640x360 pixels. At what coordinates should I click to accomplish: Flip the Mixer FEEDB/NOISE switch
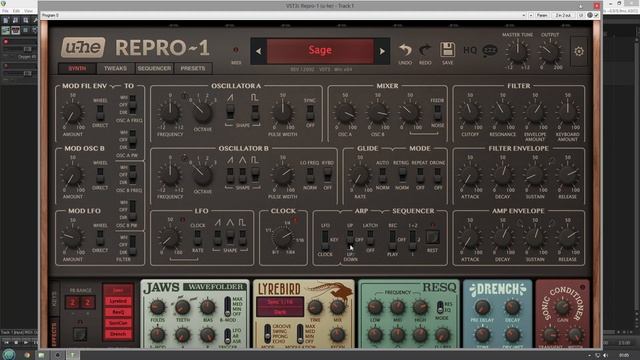(437, 112)
